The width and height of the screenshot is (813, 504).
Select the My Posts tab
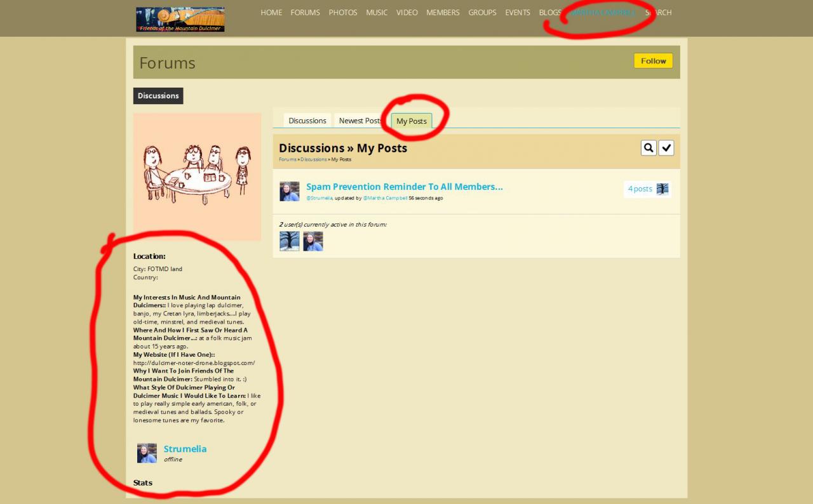tap(412, 121)
